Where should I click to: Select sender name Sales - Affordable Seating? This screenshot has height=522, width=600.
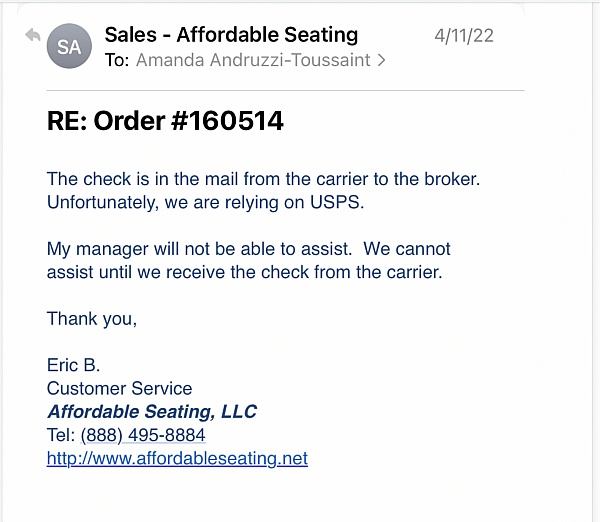pos(231,35)
